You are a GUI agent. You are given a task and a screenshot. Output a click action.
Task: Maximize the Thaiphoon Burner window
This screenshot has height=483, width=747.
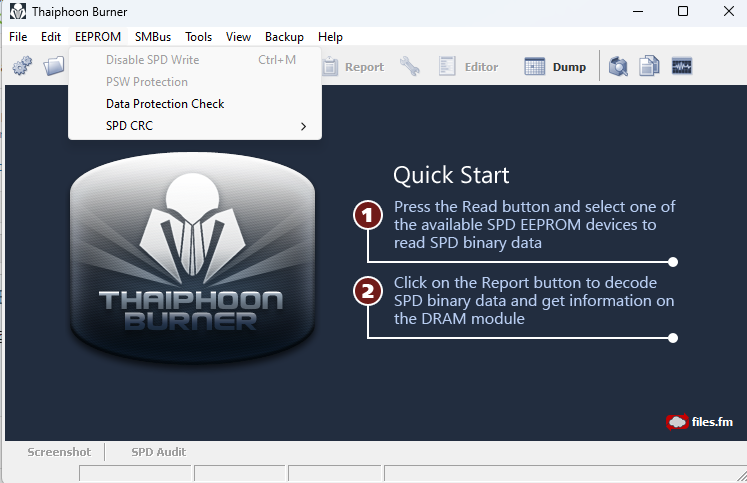[x=683, y=11]
